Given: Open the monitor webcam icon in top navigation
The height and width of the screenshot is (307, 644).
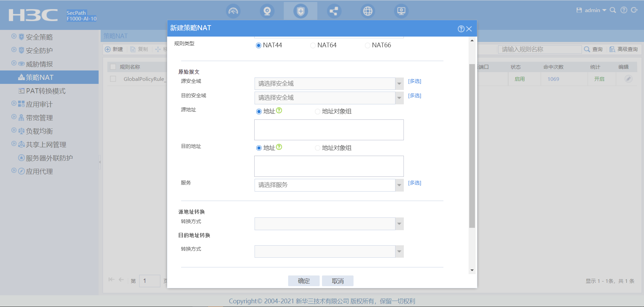Looking at the screenshot, I should coord(267,11).
